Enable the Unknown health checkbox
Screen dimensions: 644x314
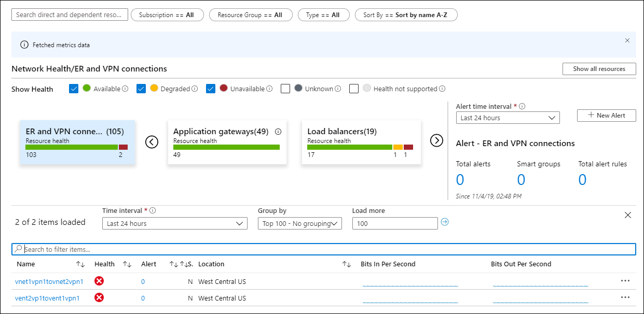coord(285,89)
